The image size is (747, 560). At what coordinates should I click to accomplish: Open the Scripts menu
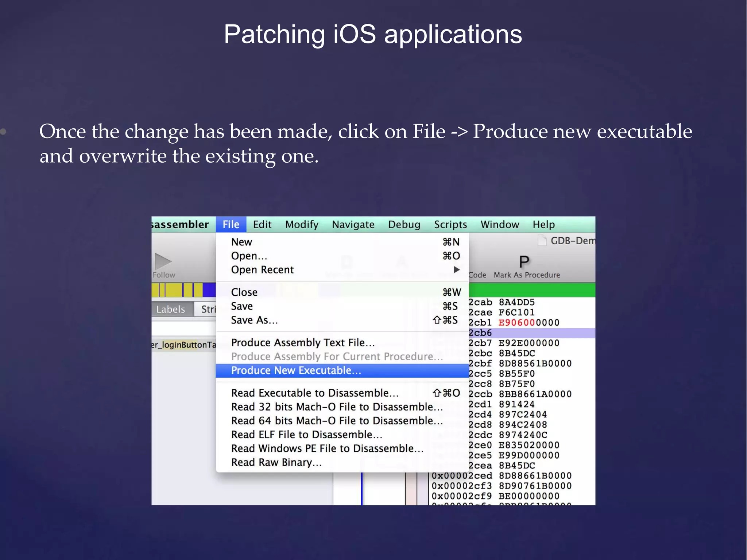pos(450,224)
